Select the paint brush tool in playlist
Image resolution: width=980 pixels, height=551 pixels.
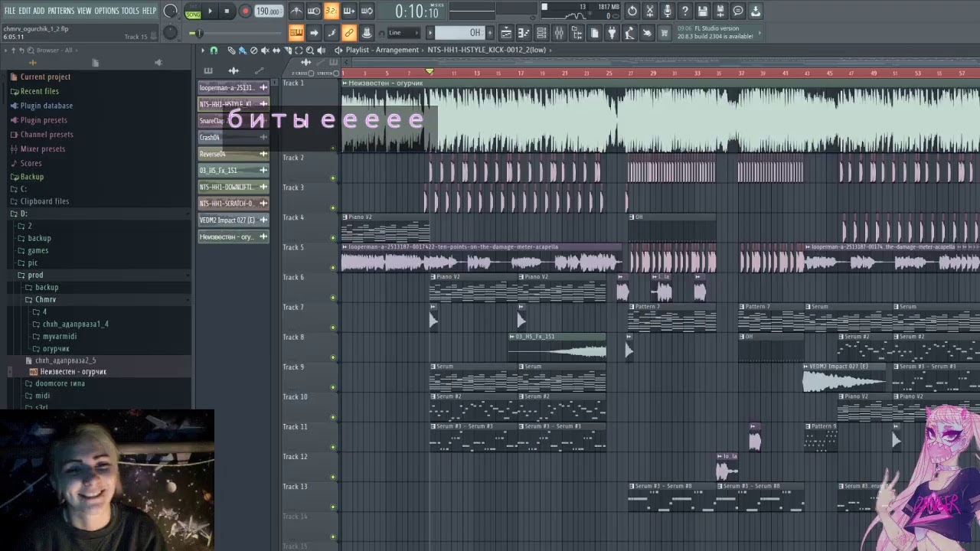click(242, 51)
